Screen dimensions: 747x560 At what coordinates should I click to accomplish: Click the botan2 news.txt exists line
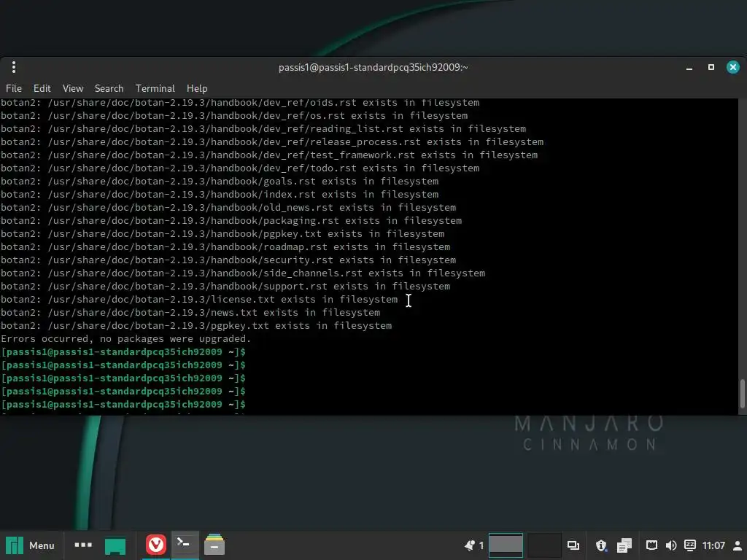(190, 313)
